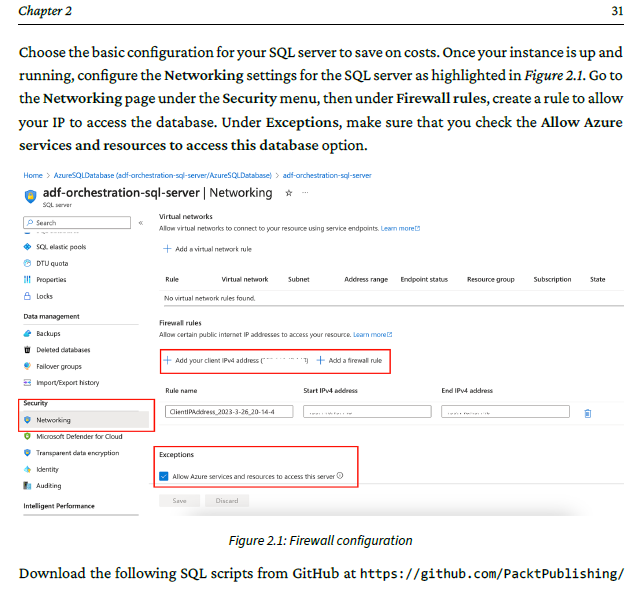Open Learn more link under Firewall rules
Screen dimensions: 643x591
(372, 334)
